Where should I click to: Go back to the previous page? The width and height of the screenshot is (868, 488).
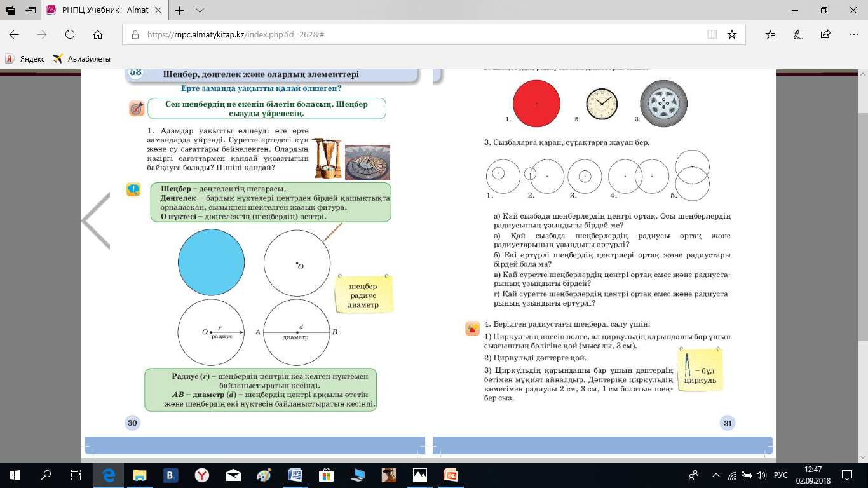coord(14,35)
